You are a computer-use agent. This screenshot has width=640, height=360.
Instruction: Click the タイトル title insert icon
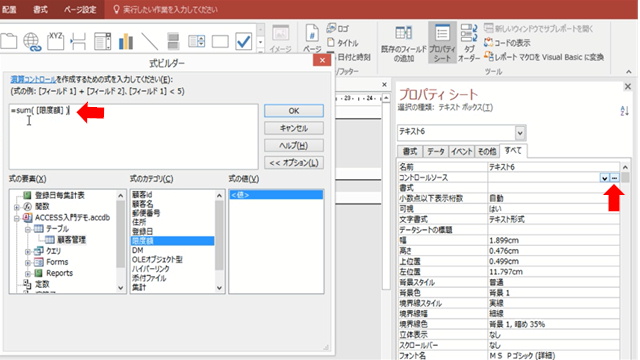(x=342, y=43)
